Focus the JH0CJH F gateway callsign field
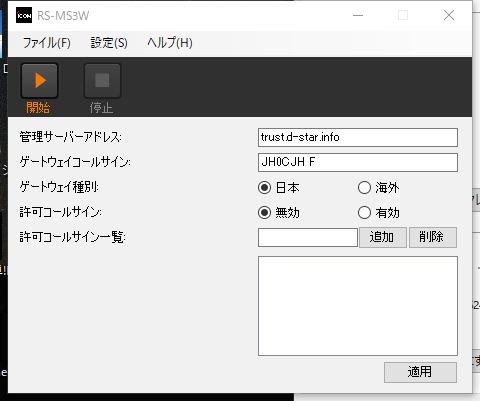The height and width of the screenshot is (401, 480). 358,162
